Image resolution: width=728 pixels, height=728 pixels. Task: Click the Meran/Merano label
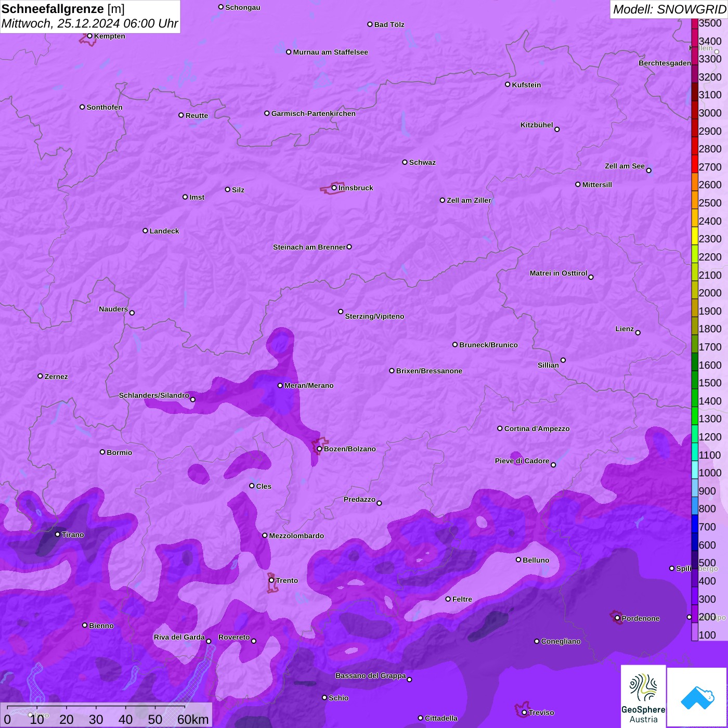tap(309, 385)
